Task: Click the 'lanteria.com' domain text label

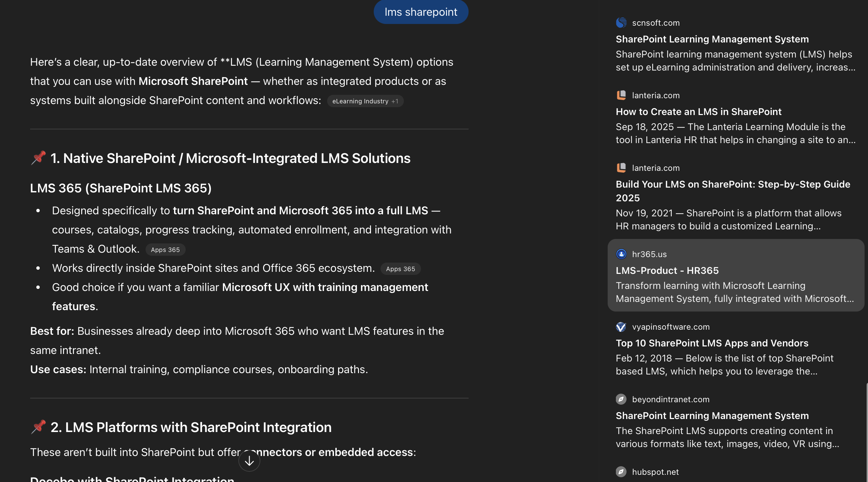Action: [655, 95]
